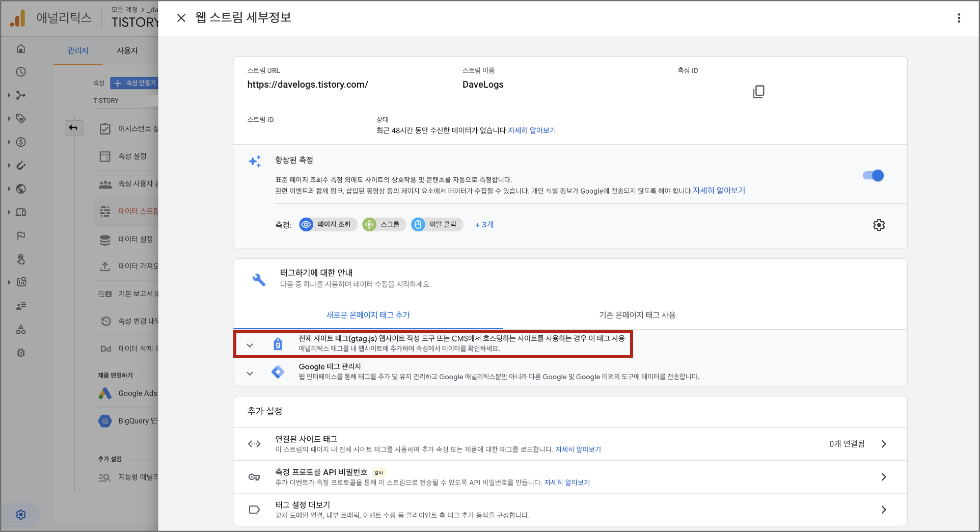Switch to the 기존 온페이지 태그 사용 tab
This screenshot has width=980, height=532.
click(x=637, y=315)
